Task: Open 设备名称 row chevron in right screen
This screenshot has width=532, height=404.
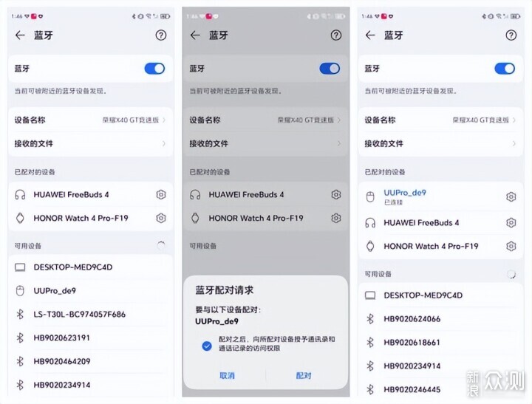Action: [514, 120]
